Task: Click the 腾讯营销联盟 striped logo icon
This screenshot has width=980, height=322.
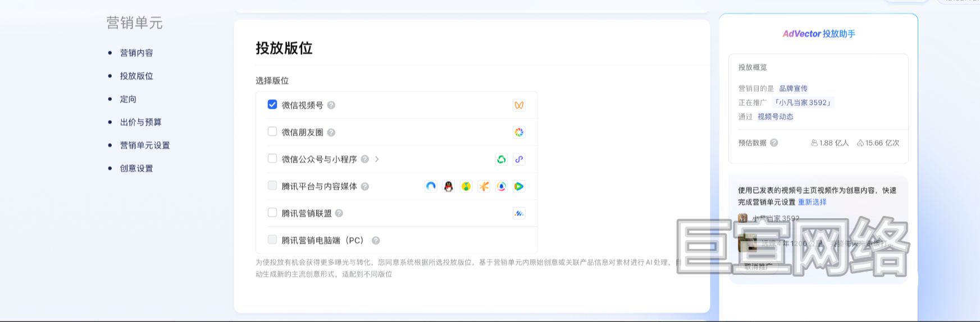Action: [x=519, y=213]
